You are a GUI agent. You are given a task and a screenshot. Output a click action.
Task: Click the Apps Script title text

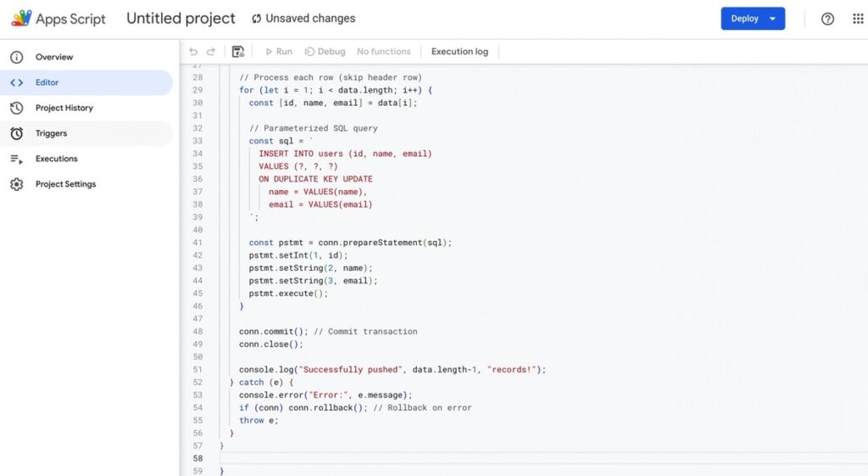[70, 19]
